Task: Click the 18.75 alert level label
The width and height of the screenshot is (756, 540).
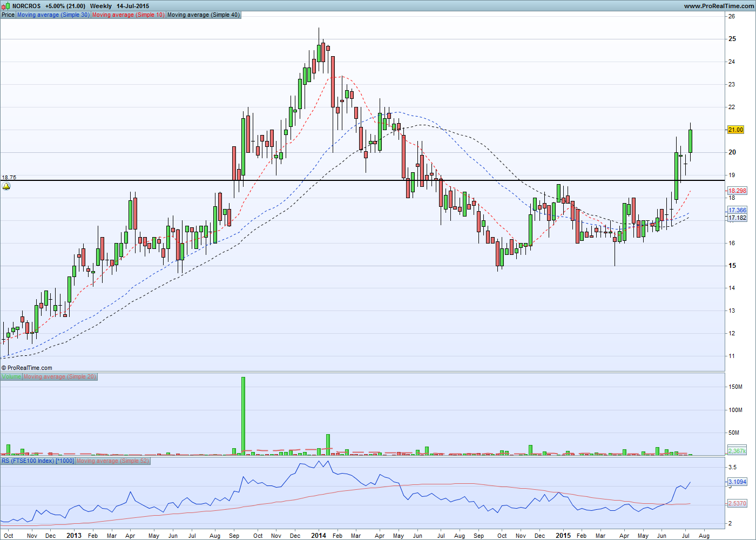Action: coord(9,177)
